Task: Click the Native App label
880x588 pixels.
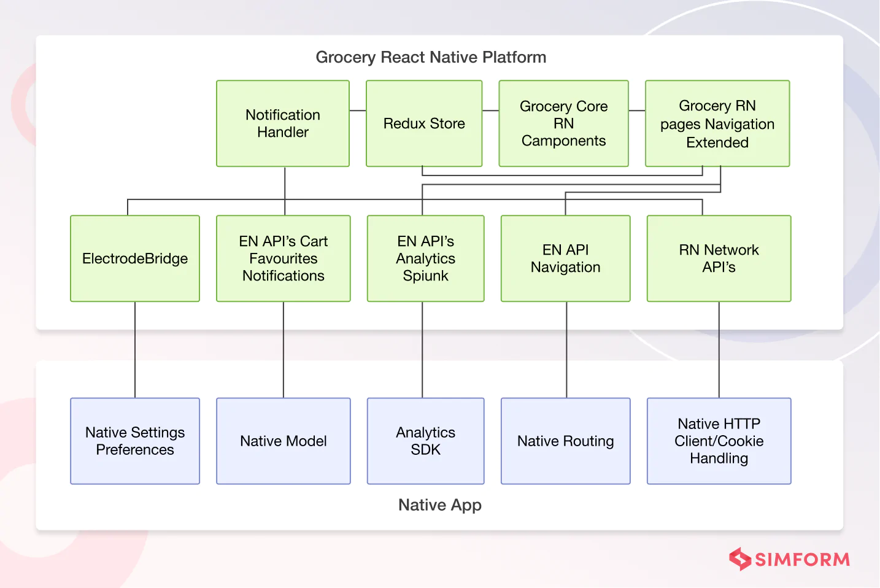Action: [x=439, y=505]
